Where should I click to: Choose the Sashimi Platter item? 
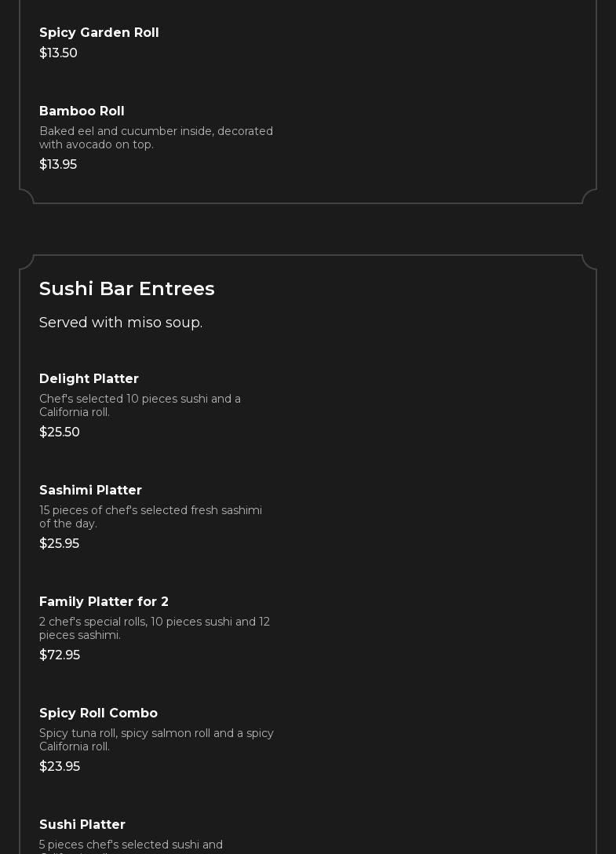coord(90,490)
